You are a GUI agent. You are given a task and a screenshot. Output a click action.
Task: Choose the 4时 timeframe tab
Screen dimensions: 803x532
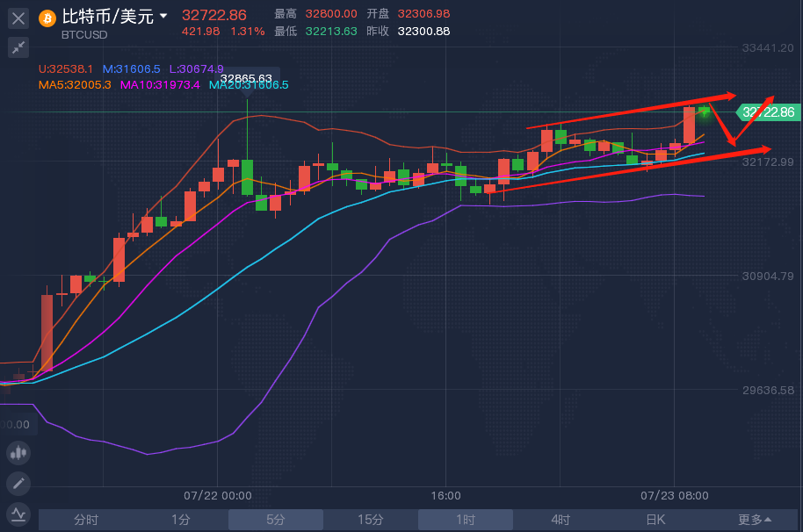(x=561, y=520)
